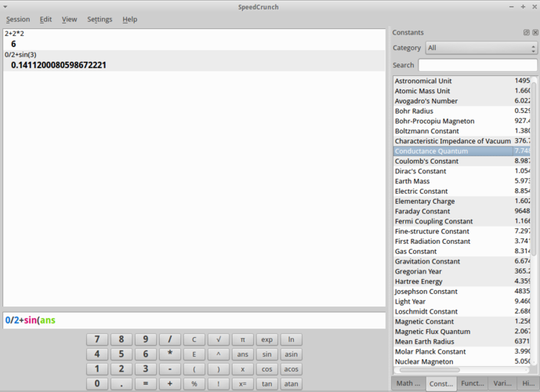Click the acos keypad button
Viewport: 540px width, 392px height.
pyautogui.click(x=291, y=369)
